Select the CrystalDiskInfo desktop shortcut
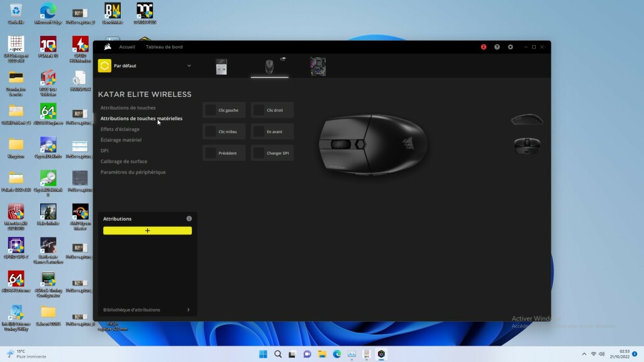This screenshot has height=362, width=644. pos(48,148)
